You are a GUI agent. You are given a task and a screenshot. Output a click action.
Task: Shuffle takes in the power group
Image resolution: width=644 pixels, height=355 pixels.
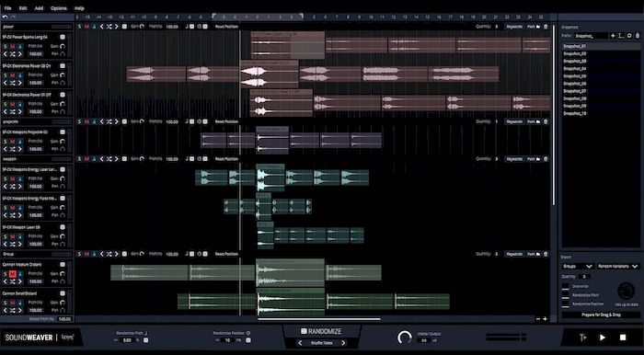tap(109, 27)
